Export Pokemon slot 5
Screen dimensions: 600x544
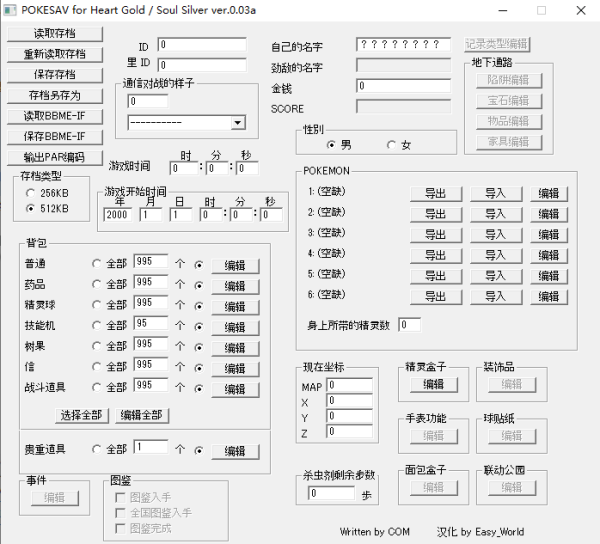coord(436,276)
